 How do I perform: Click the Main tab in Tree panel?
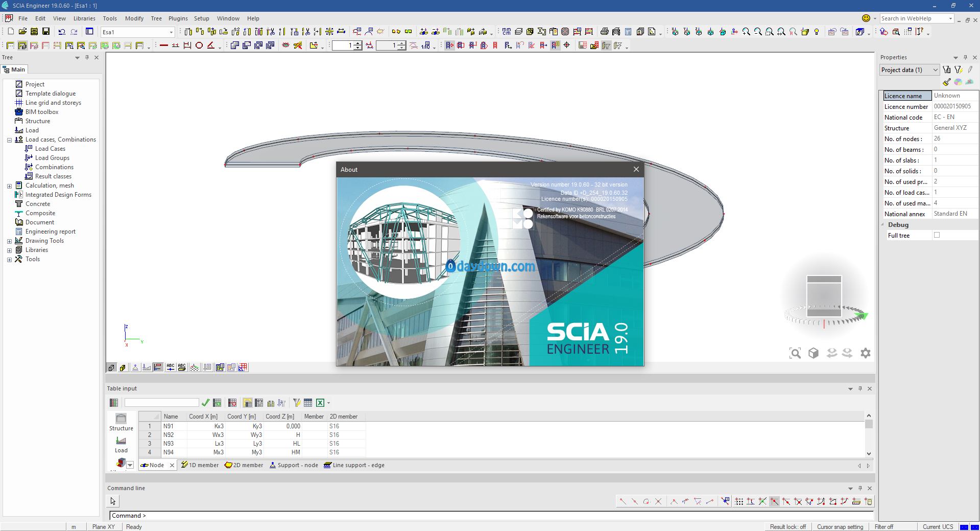[14, 70]
